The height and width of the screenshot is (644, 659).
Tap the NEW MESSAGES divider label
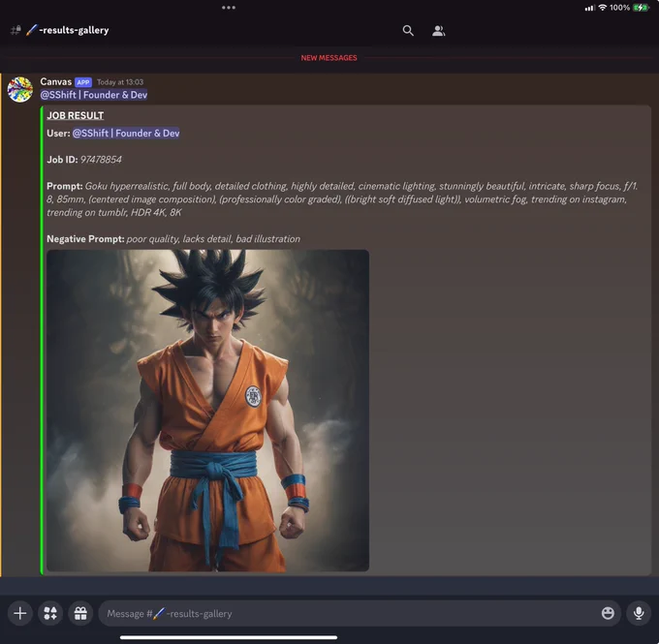pyautogui.click(x=329, y=58)
